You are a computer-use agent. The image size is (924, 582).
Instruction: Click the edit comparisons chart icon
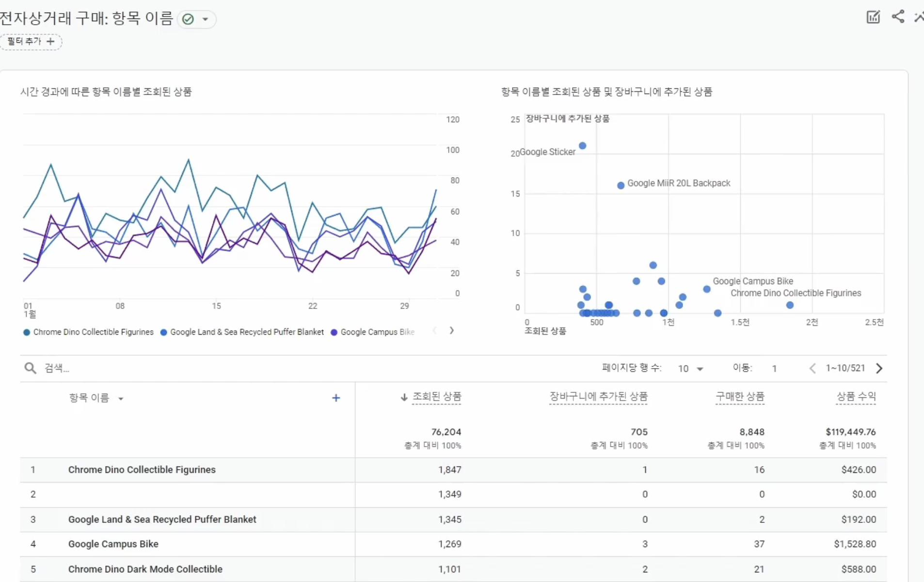click(873, 17)
